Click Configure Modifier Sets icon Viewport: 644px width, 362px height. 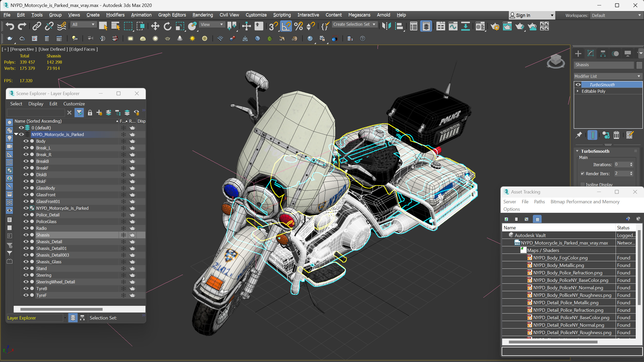(630, 135)
